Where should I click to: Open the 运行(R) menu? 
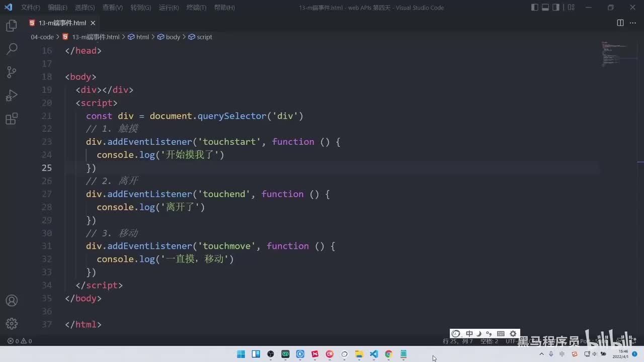(169, 8)
